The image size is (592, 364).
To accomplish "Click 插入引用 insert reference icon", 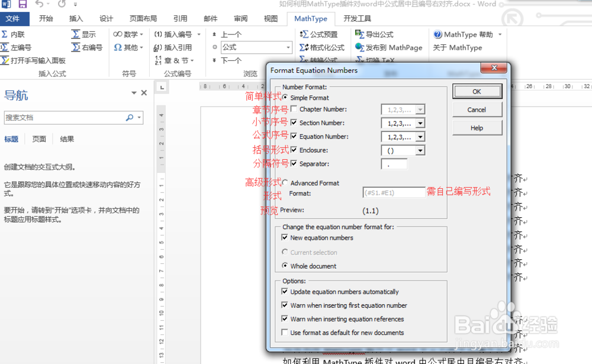I will click(158, 47).
